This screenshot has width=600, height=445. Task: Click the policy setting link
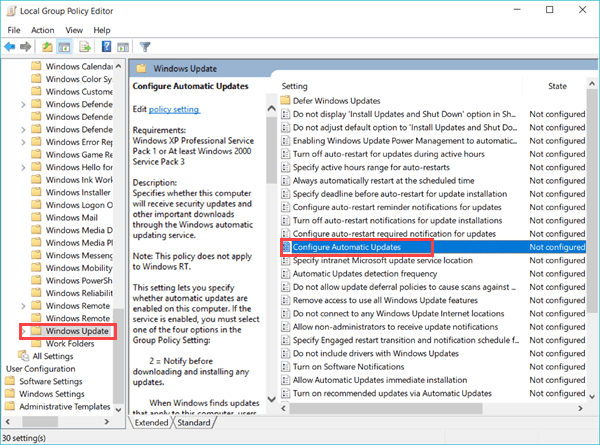coord(174,109)
